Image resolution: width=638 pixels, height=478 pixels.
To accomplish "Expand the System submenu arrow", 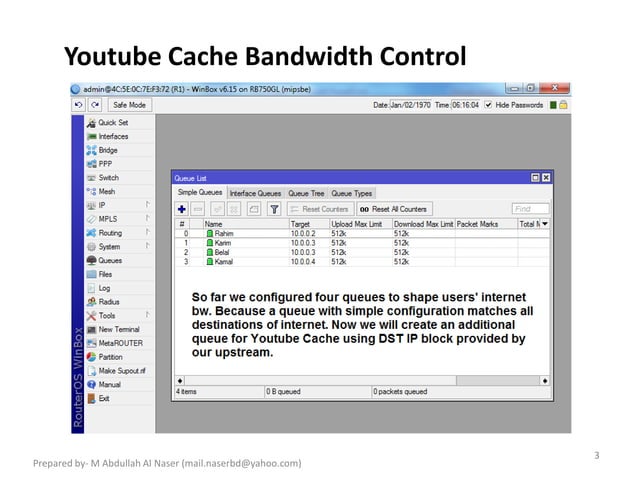I will click(148, 246).
